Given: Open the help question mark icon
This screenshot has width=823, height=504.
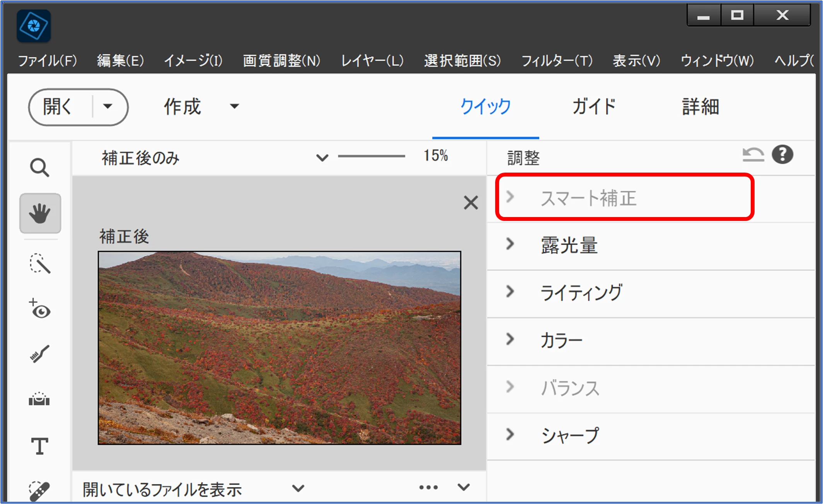Looking at the screenshot, I should pyautogui.click(x=782, y=155).
